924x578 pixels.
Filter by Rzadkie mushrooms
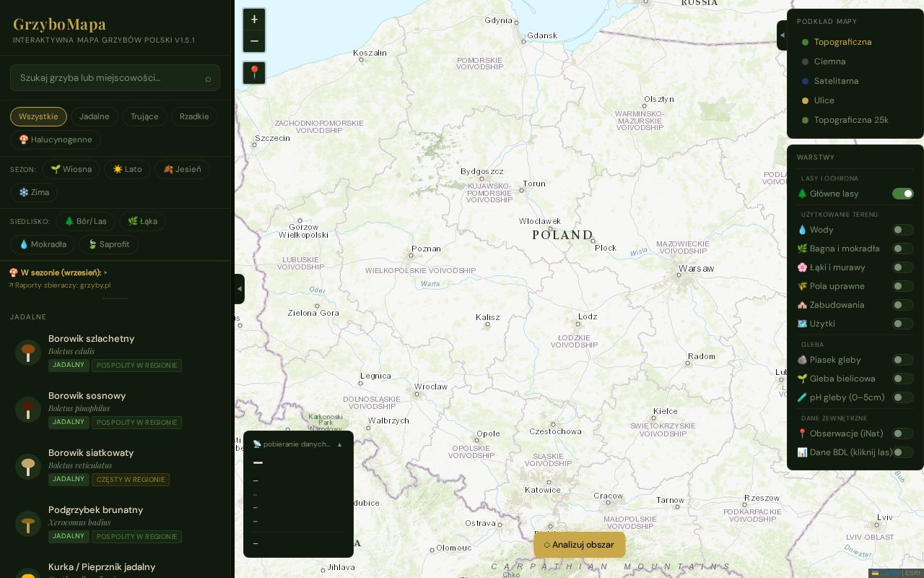(194, 116)
